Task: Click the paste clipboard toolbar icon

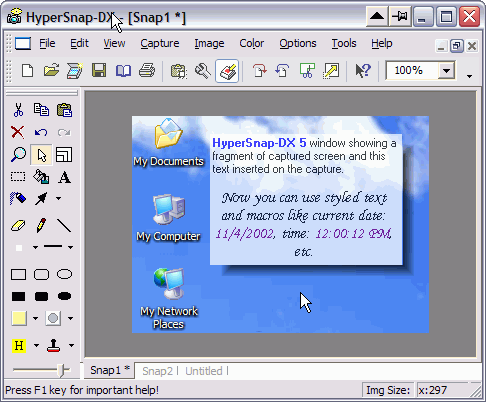Action: point(179,71)
